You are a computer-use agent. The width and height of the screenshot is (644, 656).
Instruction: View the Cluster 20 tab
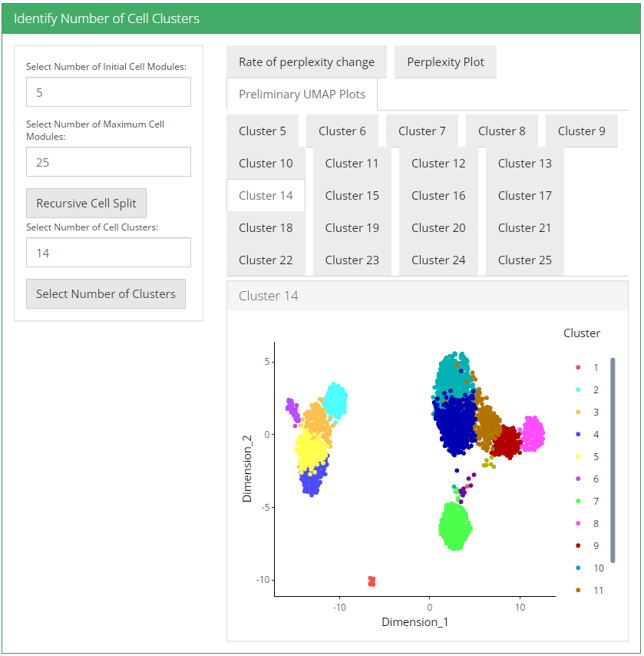point(438,228)
